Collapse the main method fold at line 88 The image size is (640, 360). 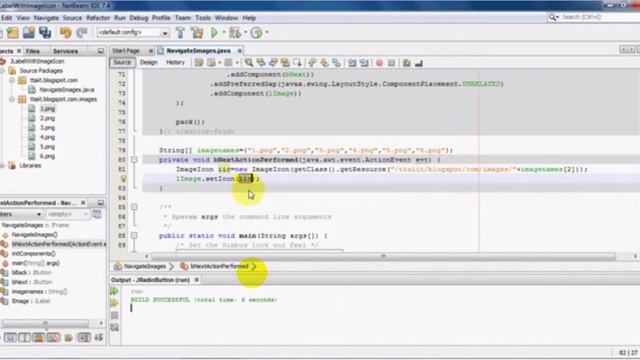tap(134, 236)
